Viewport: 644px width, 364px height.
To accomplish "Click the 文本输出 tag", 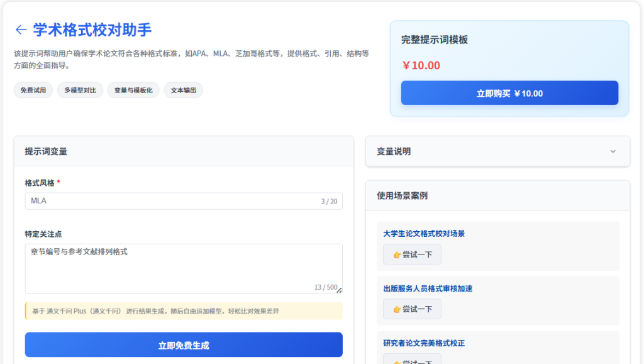I will [183, 90].
